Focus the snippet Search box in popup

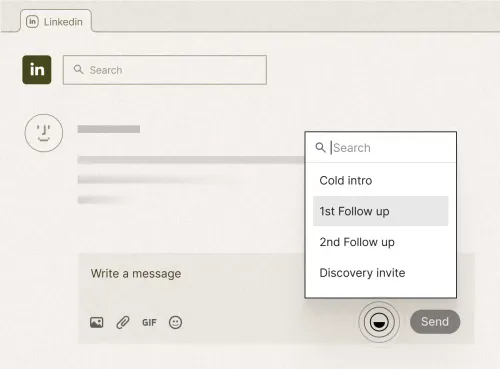[x=381, y=147]
